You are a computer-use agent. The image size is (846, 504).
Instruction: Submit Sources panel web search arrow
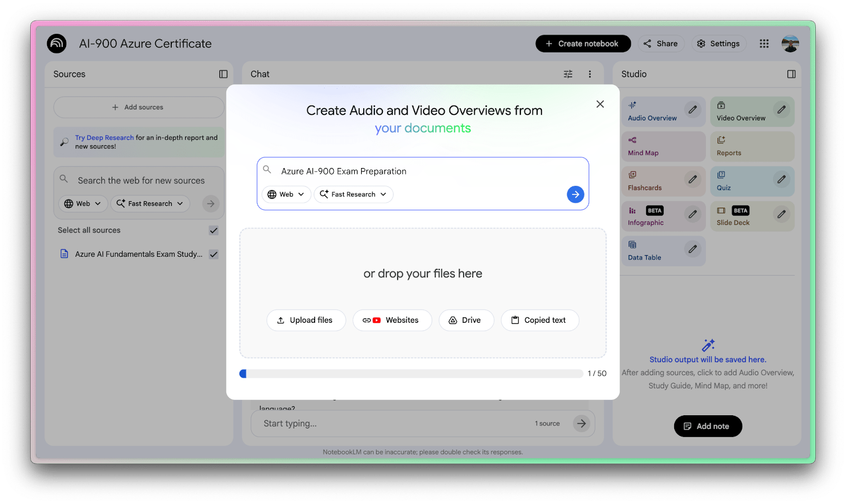pos(210,203)
